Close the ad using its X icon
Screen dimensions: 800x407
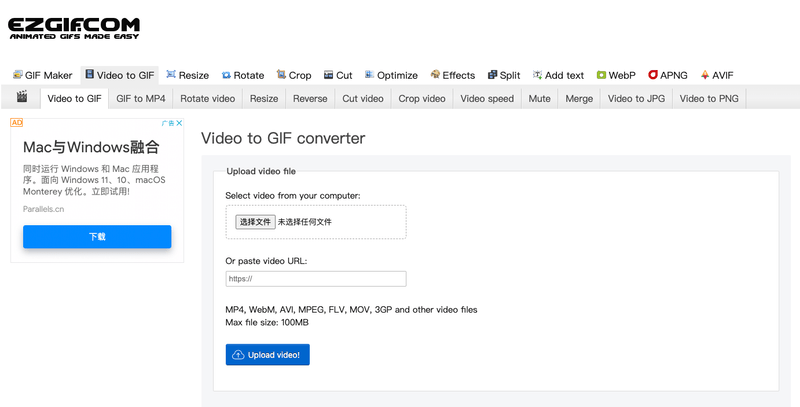click(x=179, y=123)
